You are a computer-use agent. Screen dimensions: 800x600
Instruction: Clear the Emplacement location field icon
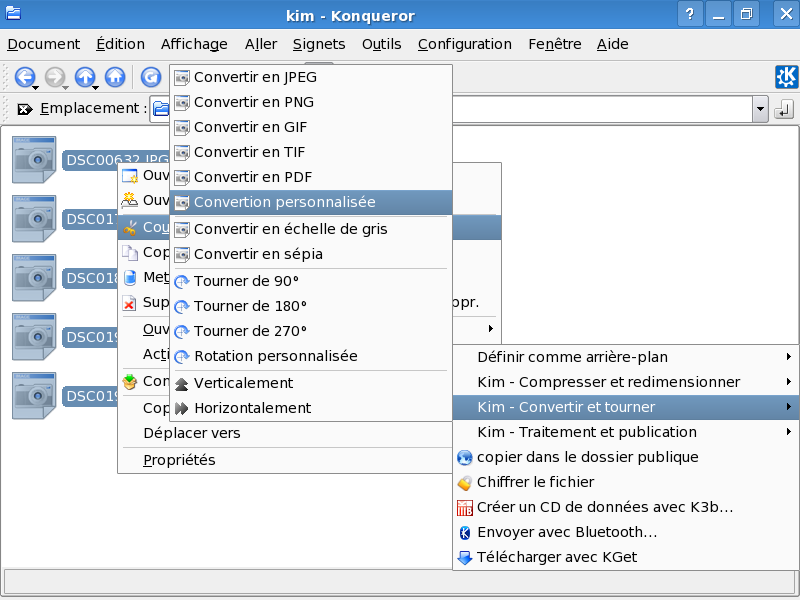24,109
